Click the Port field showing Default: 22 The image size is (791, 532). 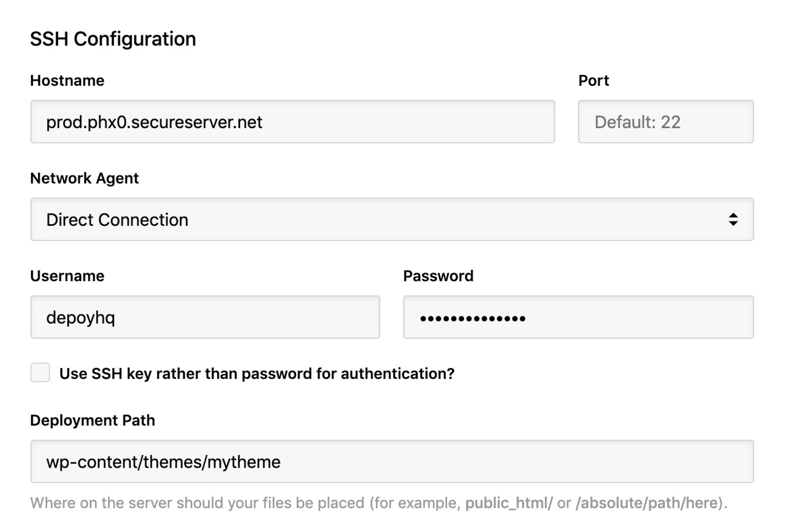666,121
